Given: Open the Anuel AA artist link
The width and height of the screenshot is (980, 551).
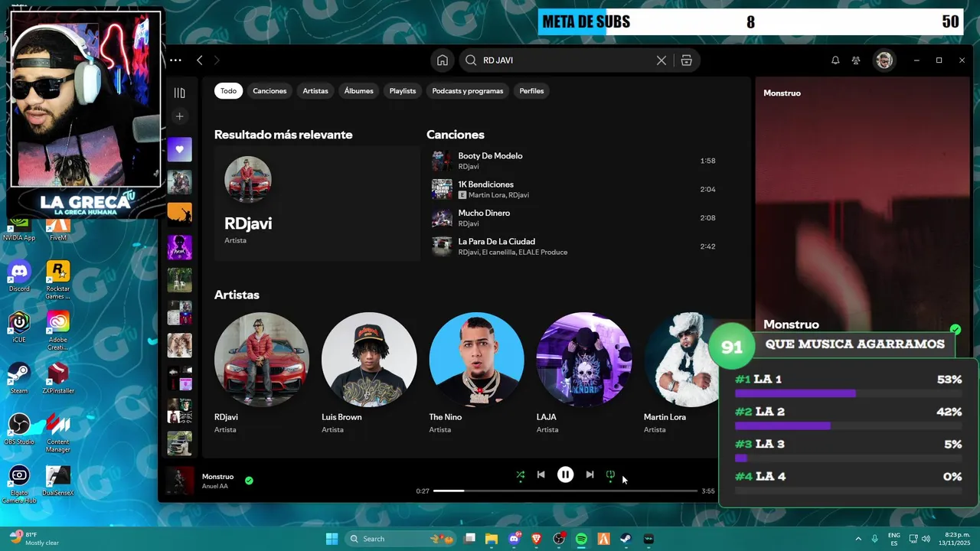Looking at the screenshot, I should (x=215, y=486).
